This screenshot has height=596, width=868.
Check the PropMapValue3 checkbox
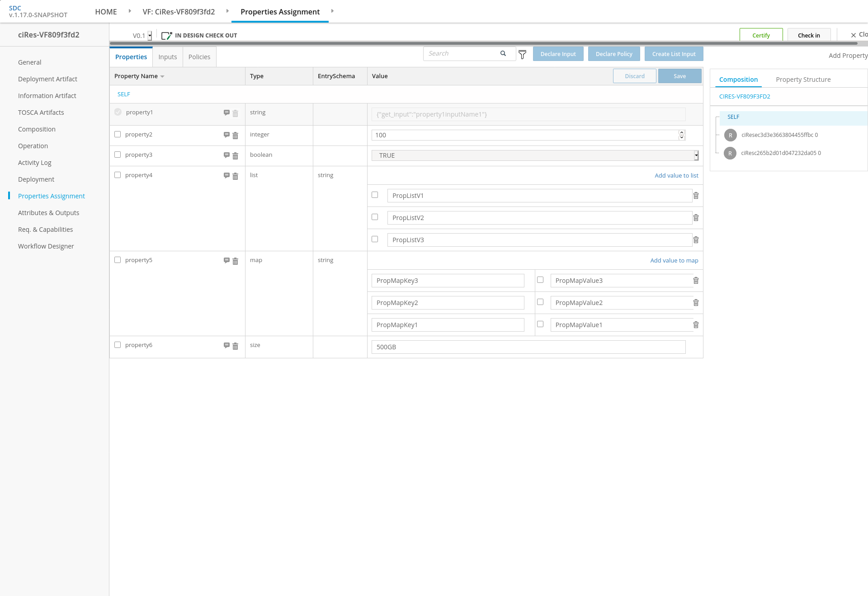point(540,280)
